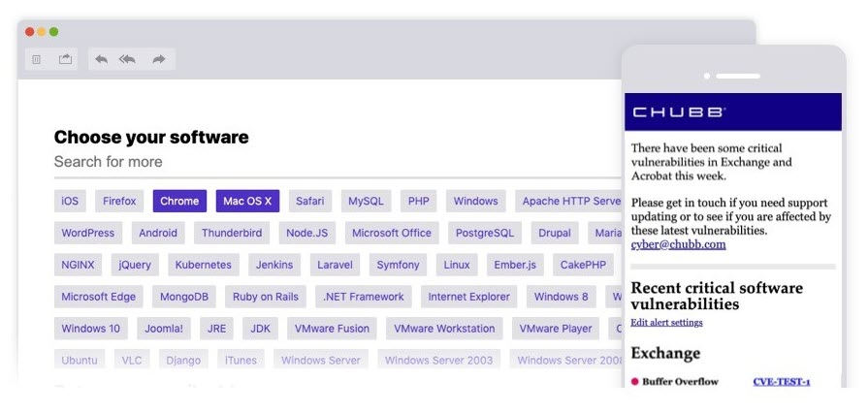
Task: Deselect the Mac OS X tag
Action: tap(247, 202)
